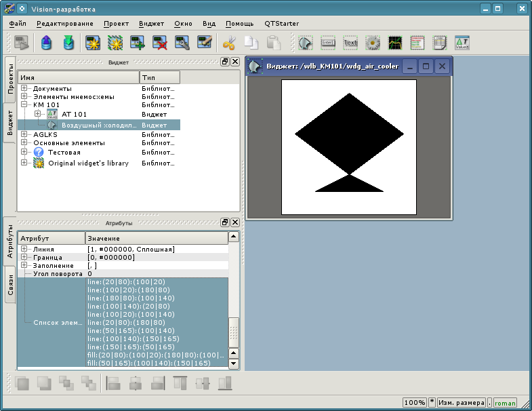Select the Text widget tool icon
Image resolution: width=532 pixels, height=411 pixels.
pyautogui.click(x=350, y=43)
